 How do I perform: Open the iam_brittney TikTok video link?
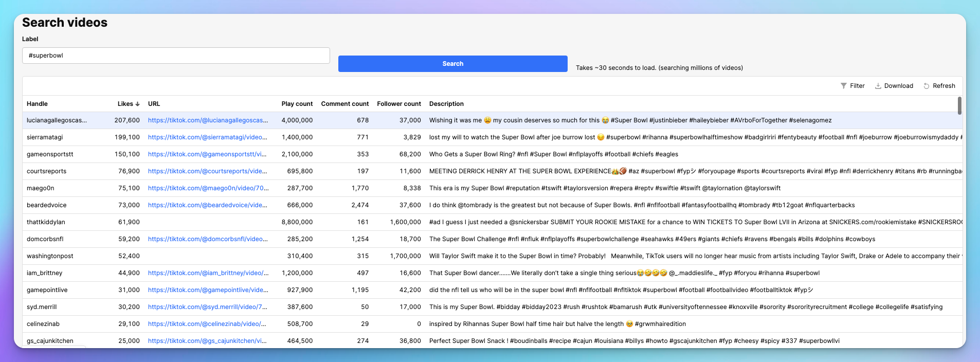[208, 273]
